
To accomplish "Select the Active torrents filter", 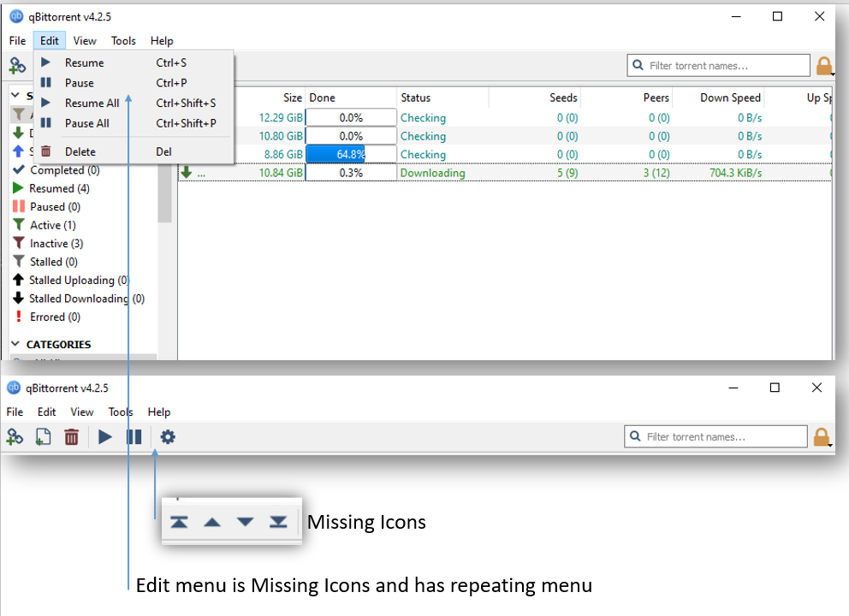I will (x=50, y=224).
